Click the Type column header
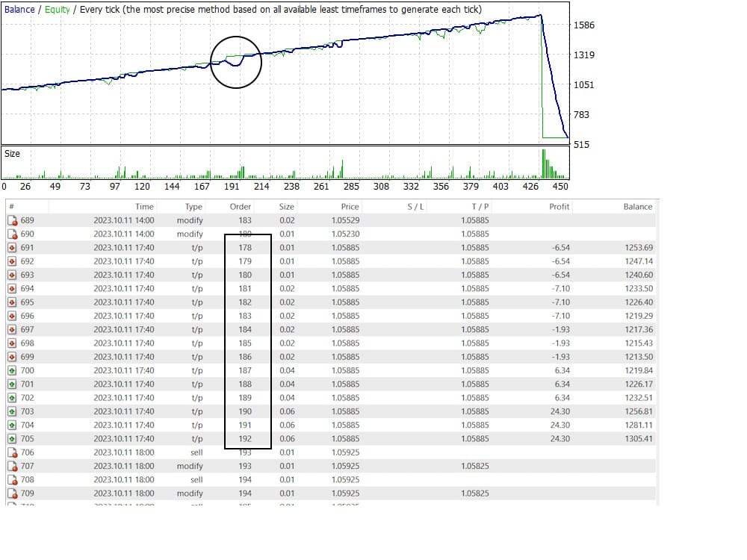Image resolution: width=747 pixels, height=560 pixels. click(x=193, y=207)
